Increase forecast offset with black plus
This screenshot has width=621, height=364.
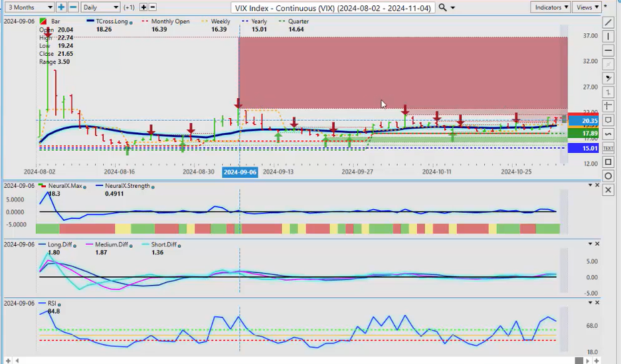pyautogui.click(x=143, y=7)
